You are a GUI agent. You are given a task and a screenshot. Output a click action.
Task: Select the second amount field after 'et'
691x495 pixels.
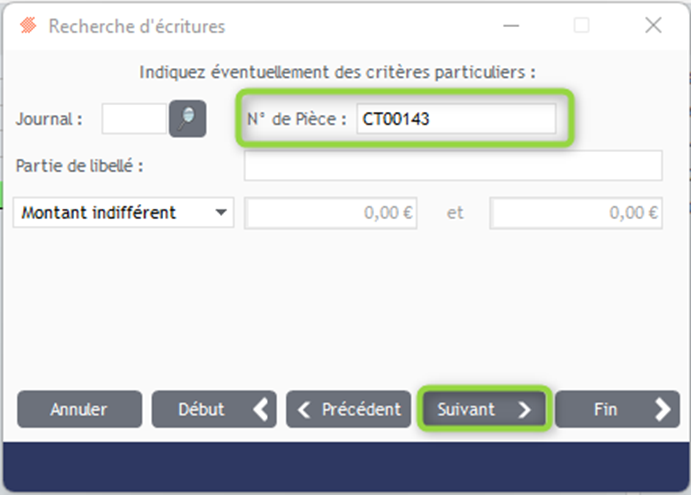(576, 213)
